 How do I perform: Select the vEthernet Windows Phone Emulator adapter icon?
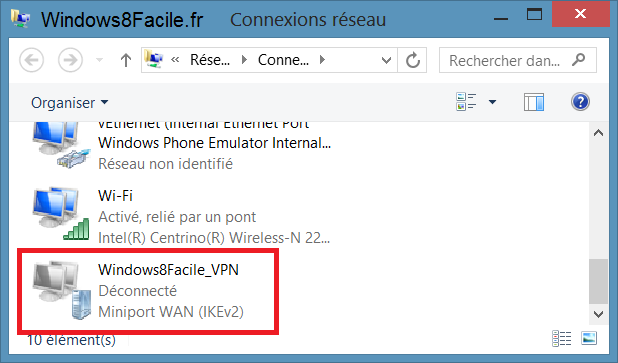coord(61,145)
